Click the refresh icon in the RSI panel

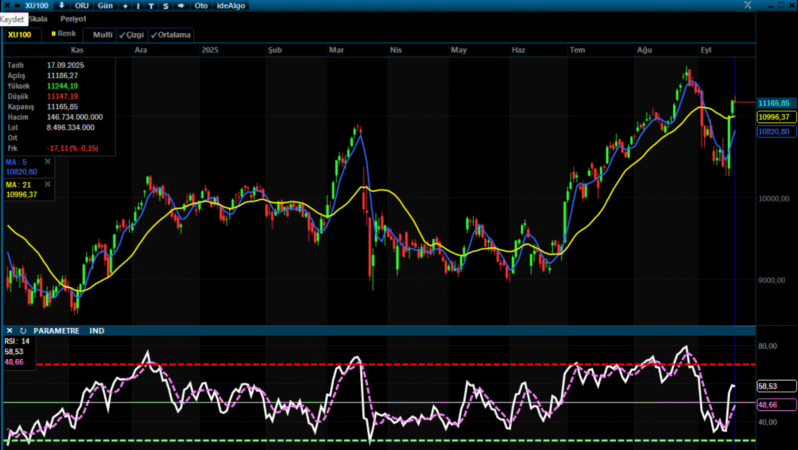tap(23, 331)
